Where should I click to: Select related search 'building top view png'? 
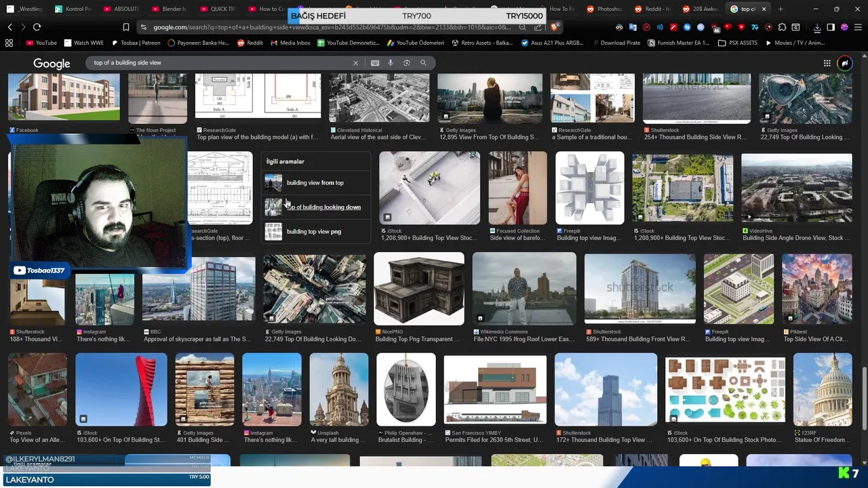(316, 231)
